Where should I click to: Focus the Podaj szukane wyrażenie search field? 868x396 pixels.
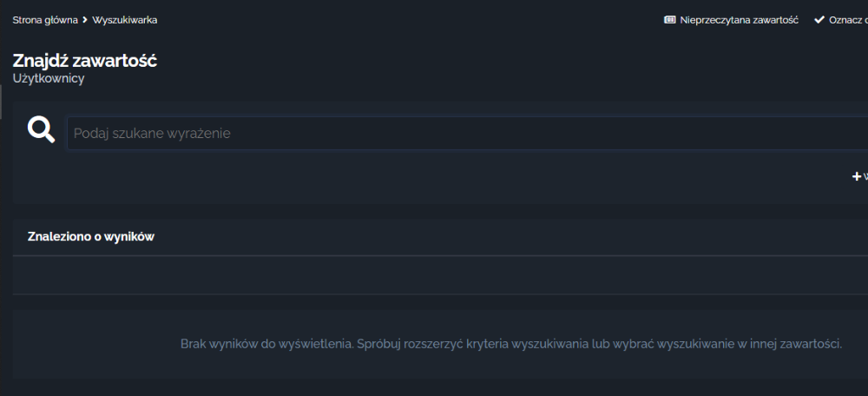coord(467,133)
